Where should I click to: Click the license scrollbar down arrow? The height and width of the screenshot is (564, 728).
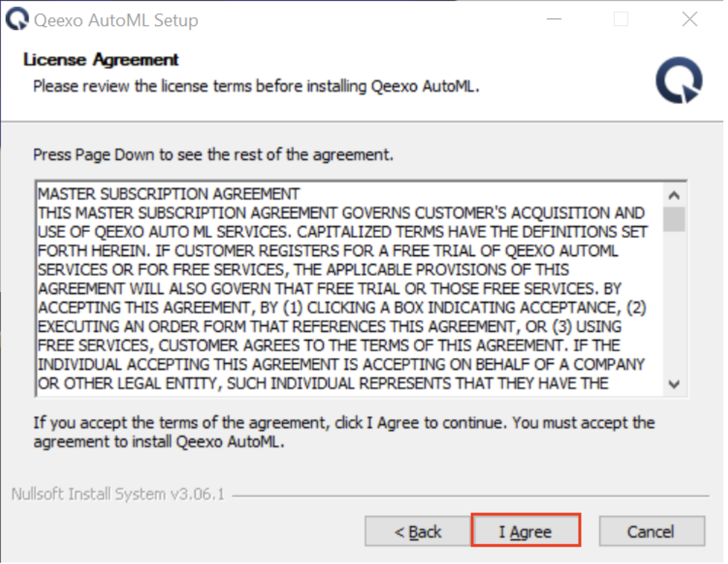coord(674,384)
